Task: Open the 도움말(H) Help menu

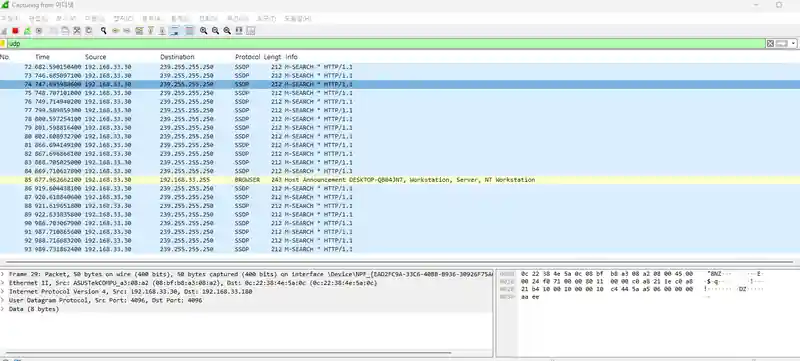Action: click(x=297, y=18)
